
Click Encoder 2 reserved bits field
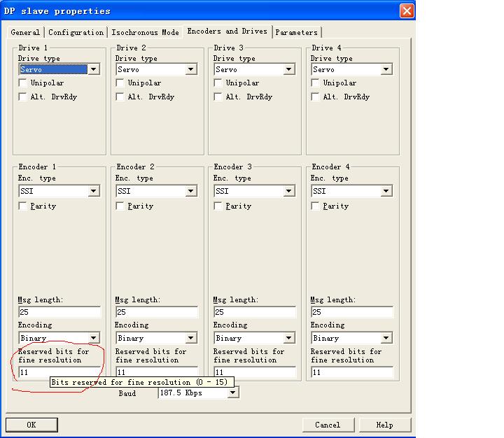[157, 372]
